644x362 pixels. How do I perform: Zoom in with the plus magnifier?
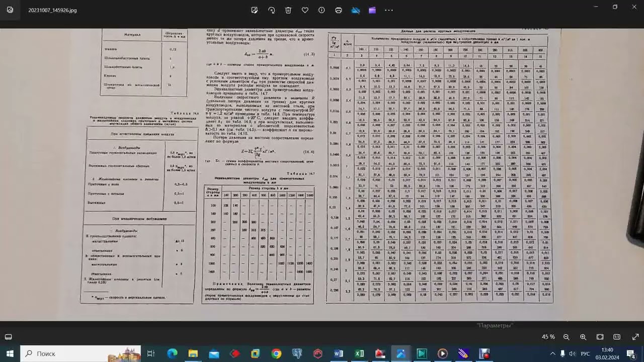pyautogui.click(x=583, y=337)
